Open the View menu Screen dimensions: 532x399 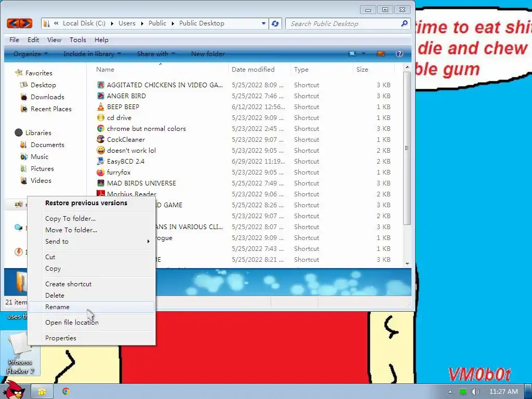pyautogui.click(x=54, y=39)
